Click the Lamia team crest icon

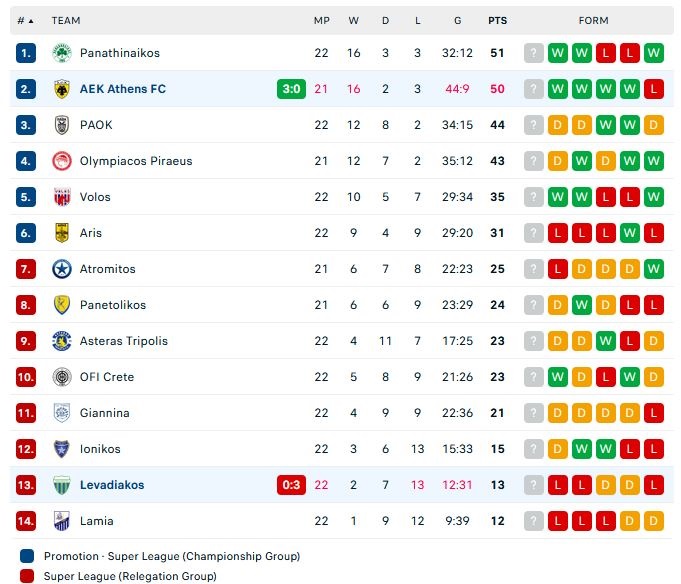(62, 521)
